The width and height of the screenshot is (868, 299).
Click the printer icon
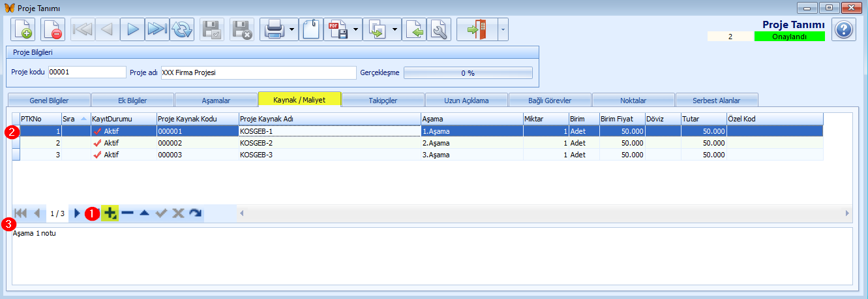pos(273,29)
